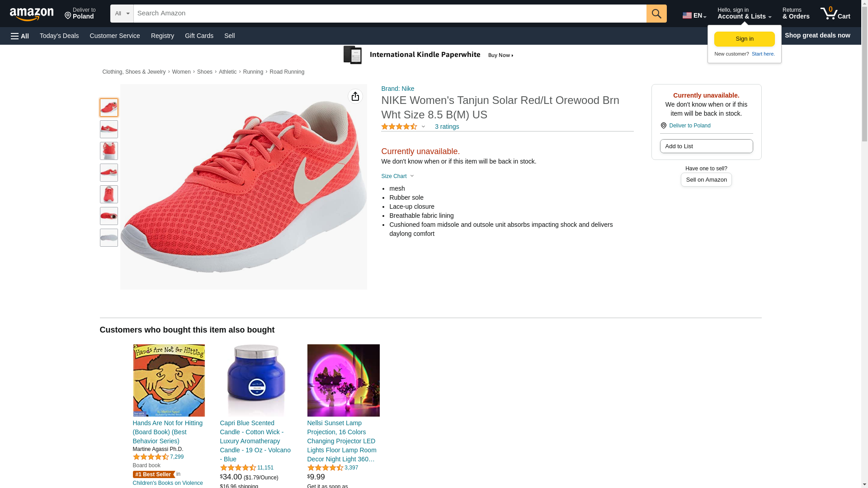Click the star rating icons

coord(399,127)
